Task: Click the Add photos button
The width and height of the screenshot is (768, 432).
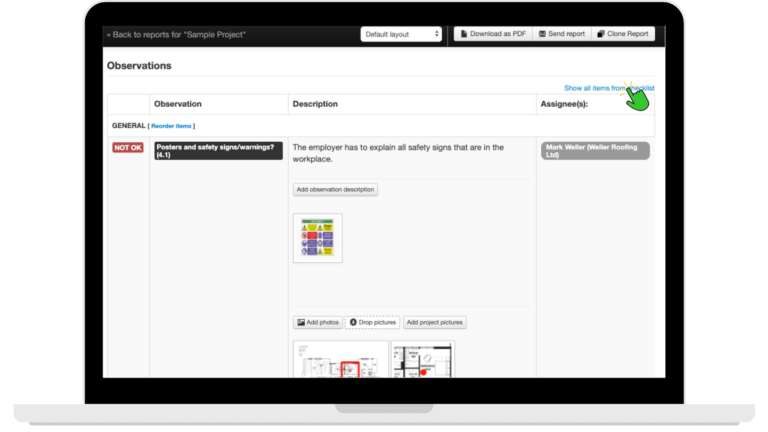Action: click(x=318, y=322)
